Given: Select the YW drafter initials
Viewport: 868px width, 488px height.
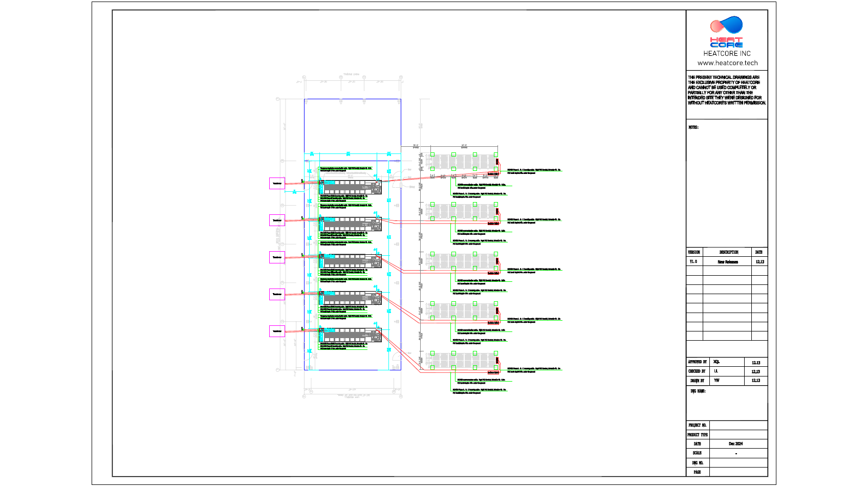Looking at the screenshot, I should pyautogui.click(x=717, y=381).
